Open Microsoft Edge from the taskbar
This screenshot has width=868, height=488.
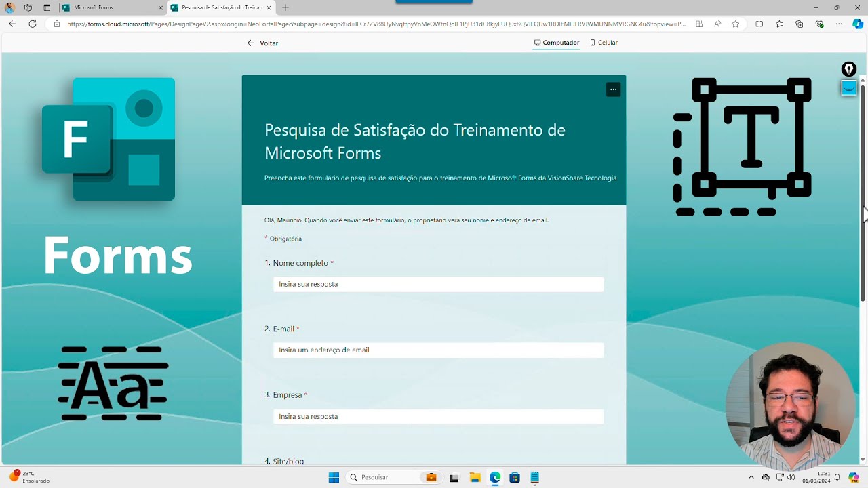(495, 477)
